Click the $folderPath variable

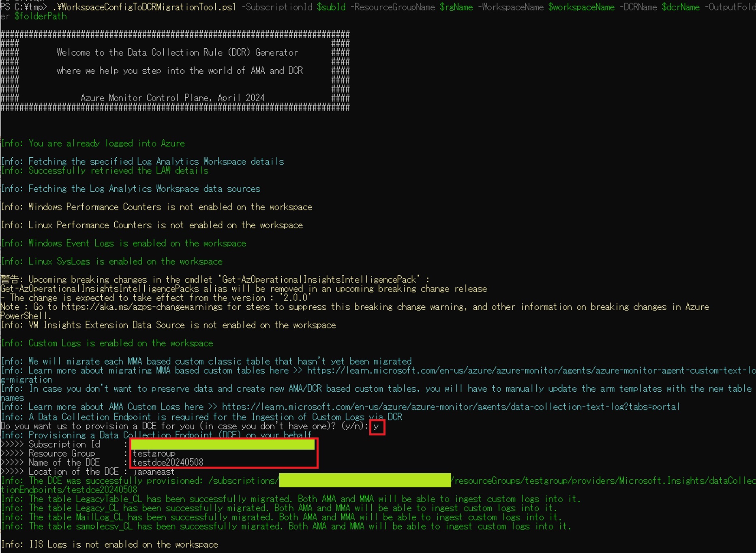click(x=40, y=16)
